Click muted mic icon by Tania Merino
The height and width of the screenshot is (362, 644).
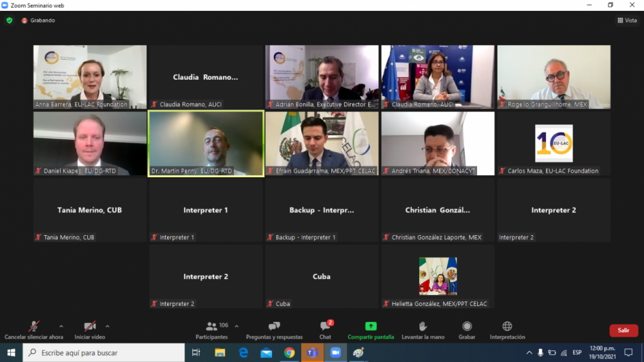38,237
